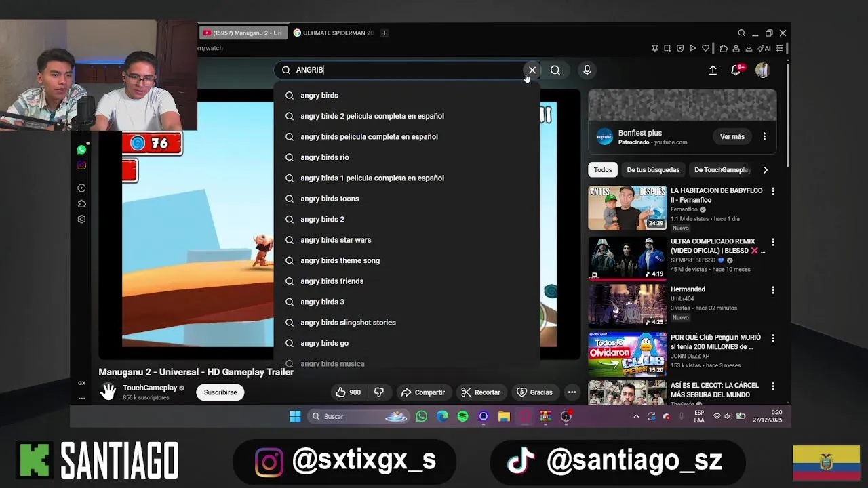Image resolution: width=868 pixels, height=488 pixels.
Task: Clear the YouTube search text with the X
Action: (x=532, y=70)
